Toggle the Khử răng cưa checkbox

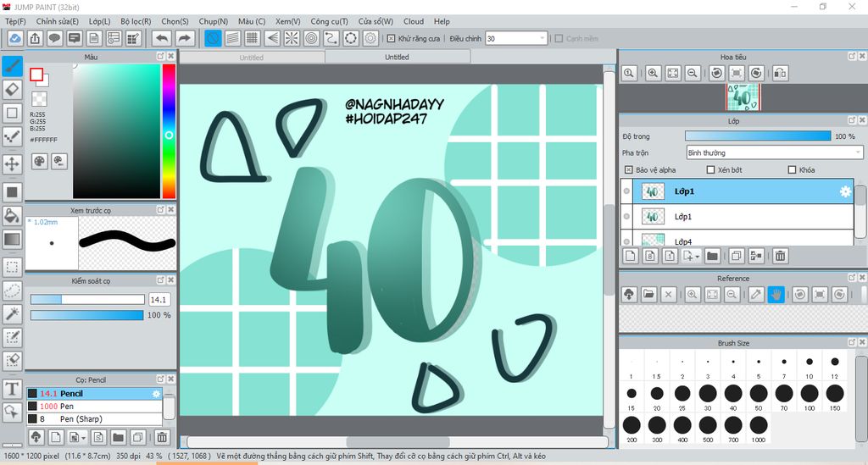point(391,39)
